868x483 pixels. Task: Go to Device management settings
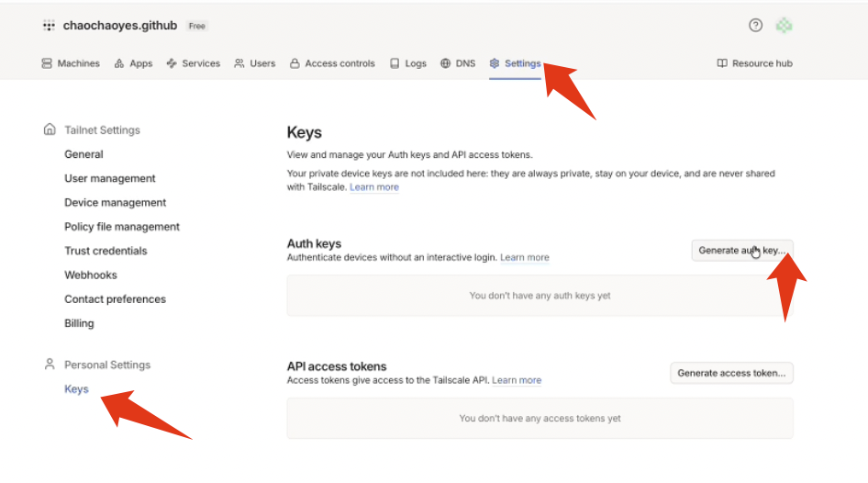click(116, 202)
